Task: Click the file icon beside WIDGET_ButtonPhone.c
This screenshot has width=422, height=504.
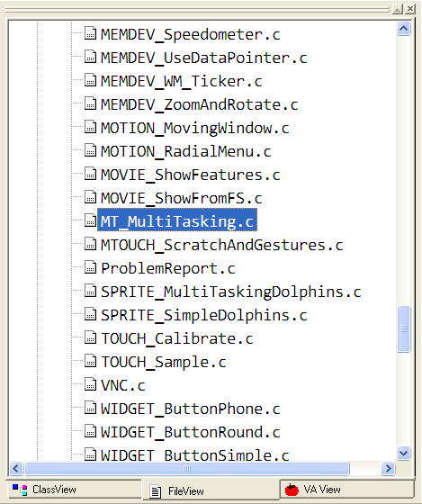Action: coord(90,408)
